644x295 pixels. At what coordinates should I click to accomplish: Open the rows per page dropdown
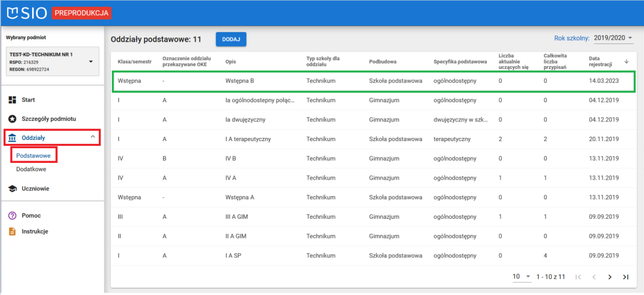click(x=521, y=277)
